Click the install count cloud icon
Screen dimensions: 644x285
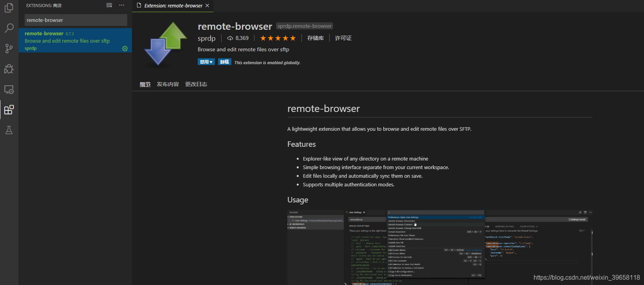pyautogui.click(x=230, y=38)
